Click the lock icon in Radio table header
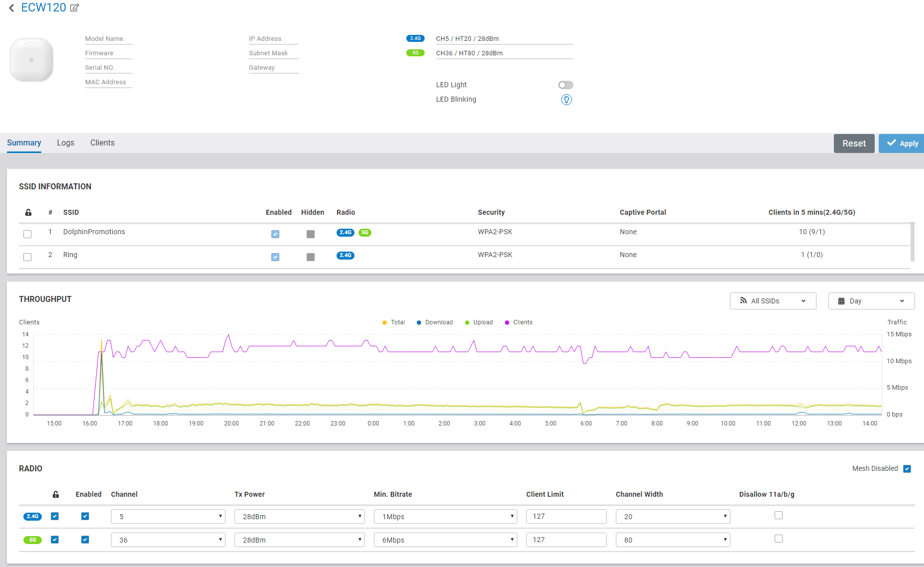The height and width of the screenshot is (567, 924). pos(56,494)
